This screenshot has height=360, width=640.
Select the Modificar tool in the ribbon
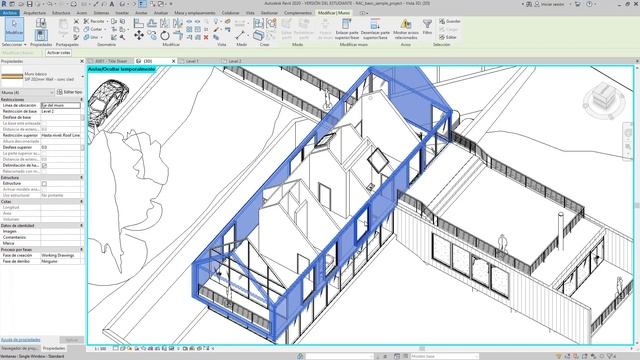tap(14, 29)
